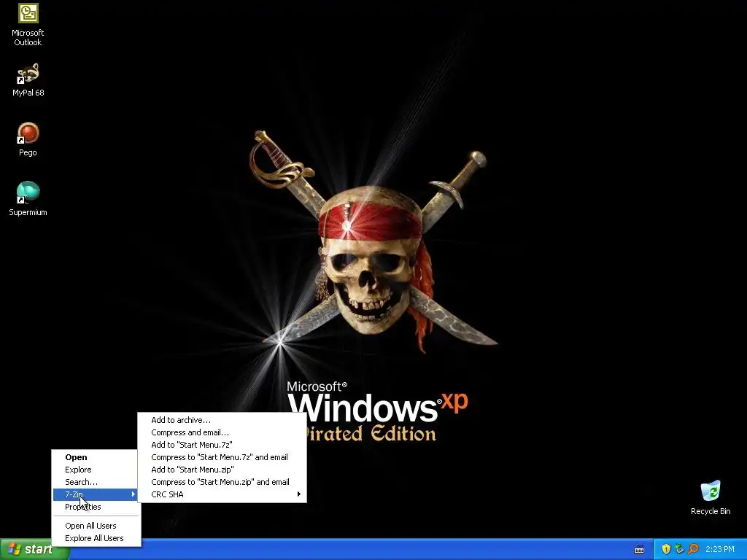747x560 pixels.
Task: Click Compress to "Start Menu.zip" and email
Action: pos(222,482)
